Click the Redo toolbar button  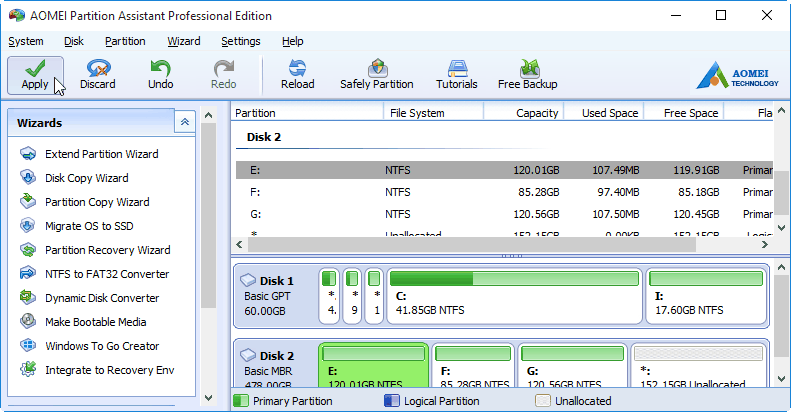[x=223, y=75]
